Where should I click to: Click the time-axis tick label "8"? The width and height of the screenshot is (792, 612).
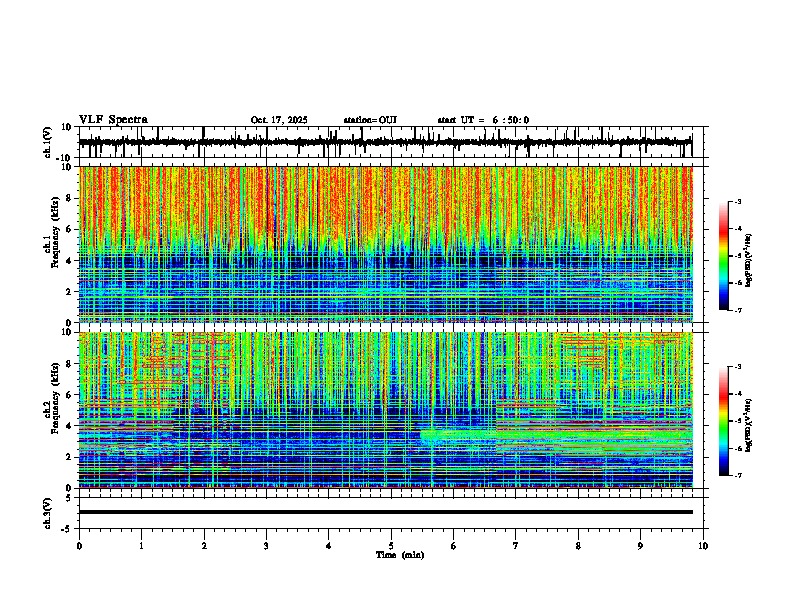(x=578, y=546)
